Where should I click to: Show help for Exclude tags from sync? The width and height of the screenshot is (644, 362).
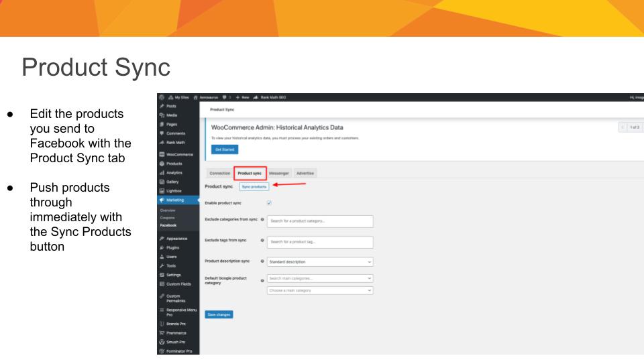coord(262,240)
